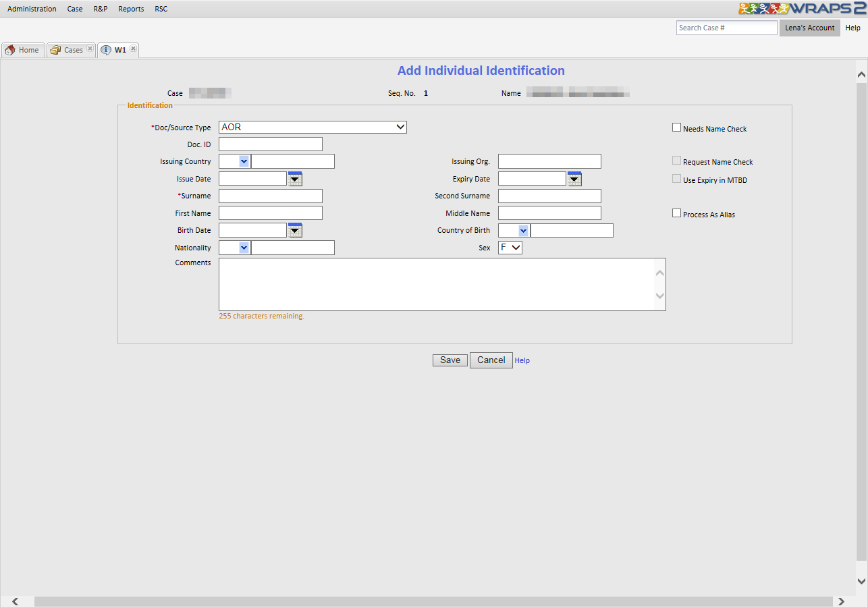Open the Sex dropdown
The width and height of the screenshot is (868, 608).
tap(510, 248)
